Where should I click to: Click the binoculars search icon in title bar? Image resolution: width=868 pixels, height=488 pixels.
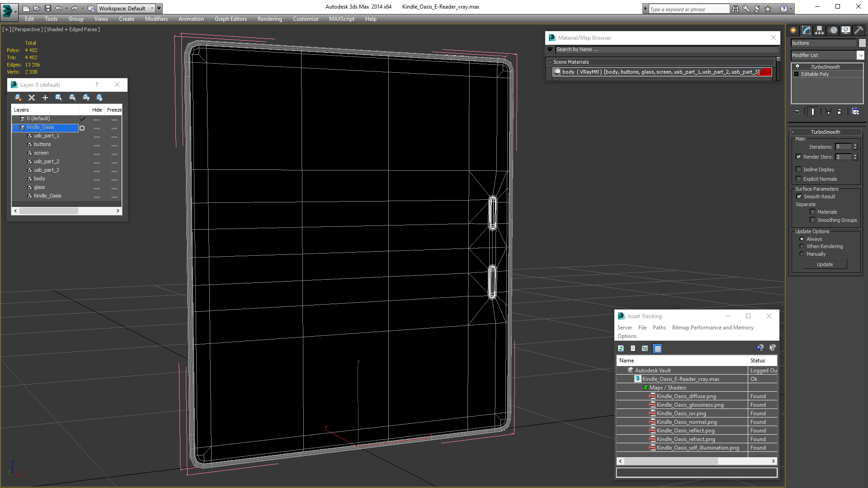click(x=736, y=9)
